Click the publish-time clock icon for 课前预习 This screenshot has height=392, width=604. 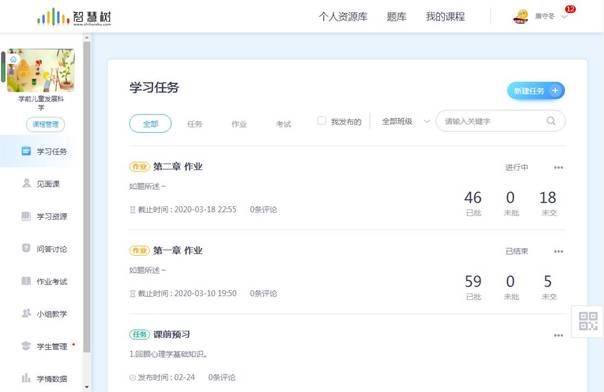click(x=132, y=378)
